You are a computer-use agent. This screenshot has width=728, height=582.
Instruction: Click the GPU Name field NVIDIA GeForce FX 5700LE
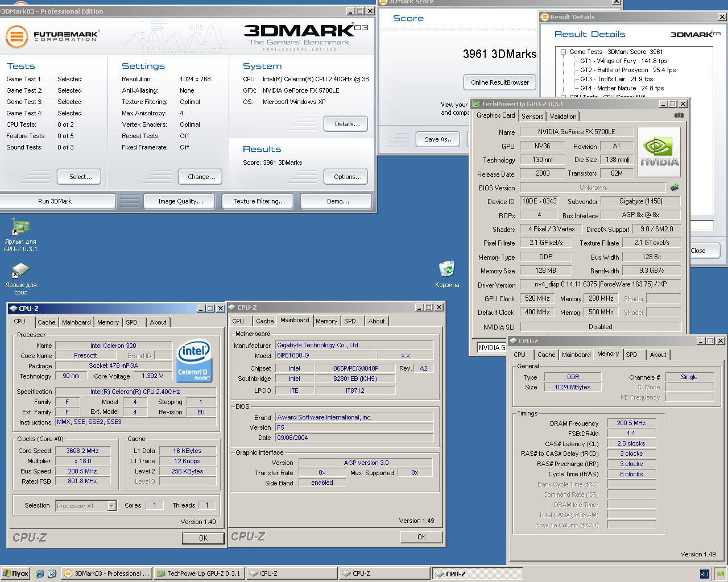coord(577,132)
